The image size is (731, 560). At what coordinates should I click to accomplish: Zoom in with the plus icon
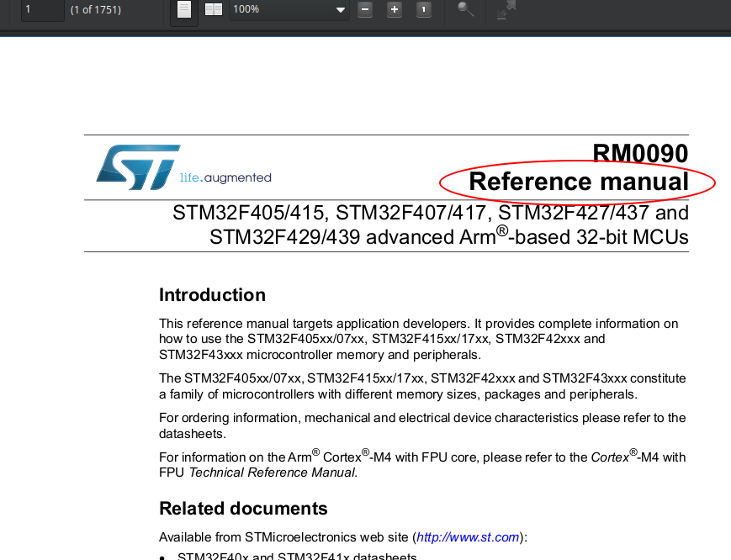394,9
